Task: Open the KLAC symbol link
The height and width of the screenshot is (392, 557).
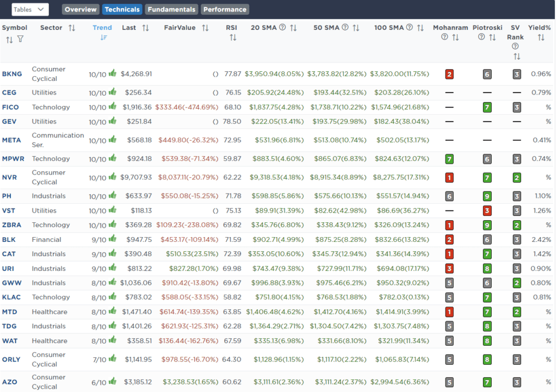Action: (11, 297)
